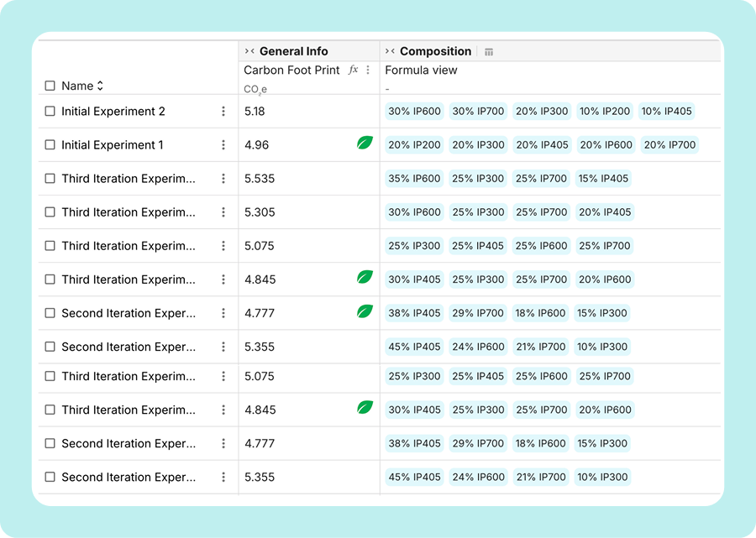Click the fx formula icon for Carbon Foot Print
The height and width of the screenshot is (538, 756).
click(x=354, y=70)
